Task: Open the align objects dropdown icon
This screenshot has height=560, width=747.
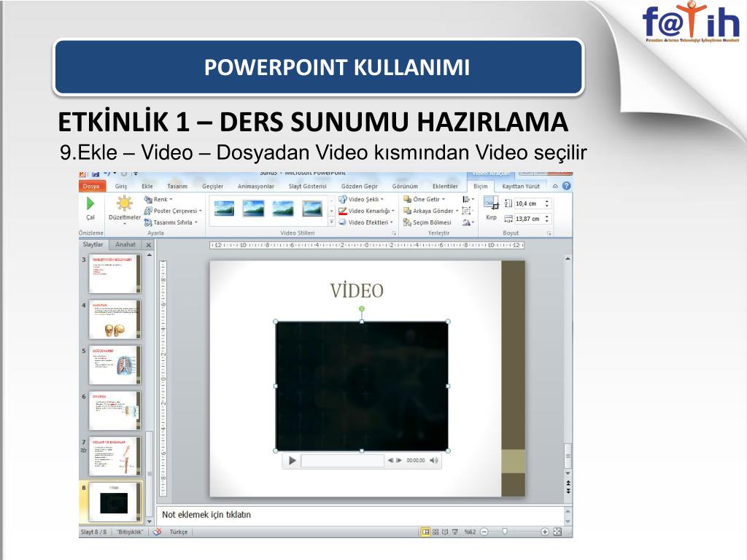Action: coord(468,200)
